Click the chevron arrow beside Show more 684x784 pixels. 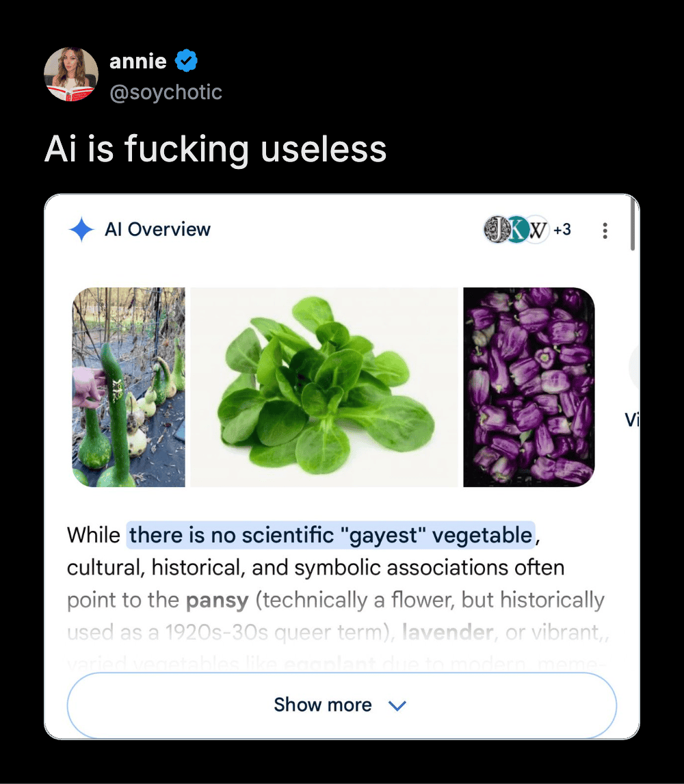[x=397, y=705]
